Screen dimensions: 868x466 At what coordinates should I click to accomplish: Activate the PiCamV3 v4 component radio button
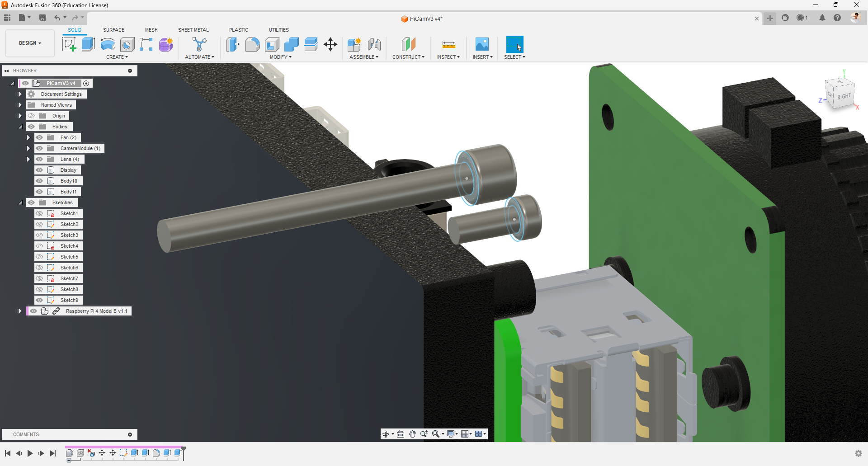click(86, 83)
